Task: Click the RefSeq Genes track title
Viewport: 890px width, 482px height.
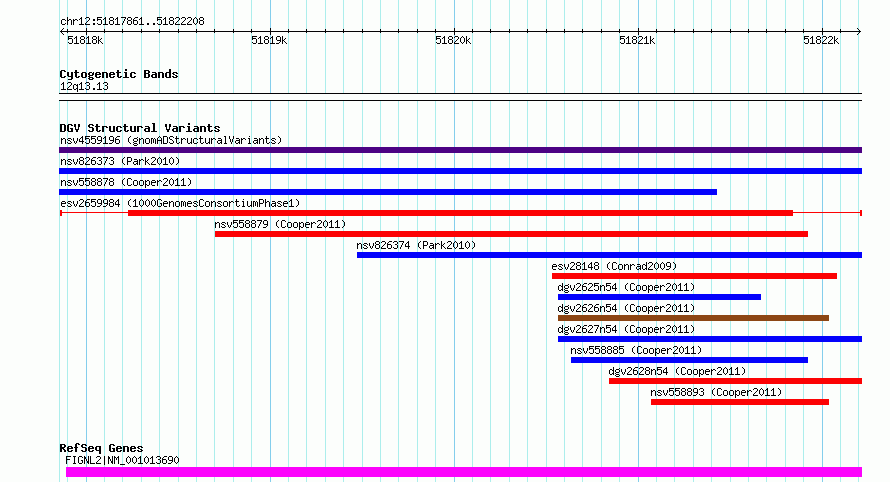Action: pyautogui.click(x=101, y=448)
